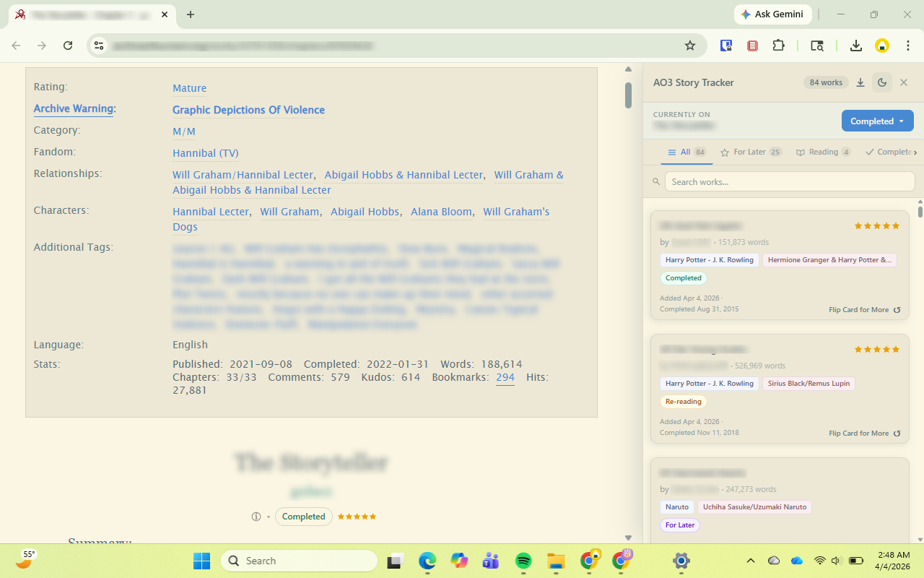Select the Sirius Black/Remus Lupin tag
Image resolution: width=924 pixels, height=578 pixels.
click(808, 384)
